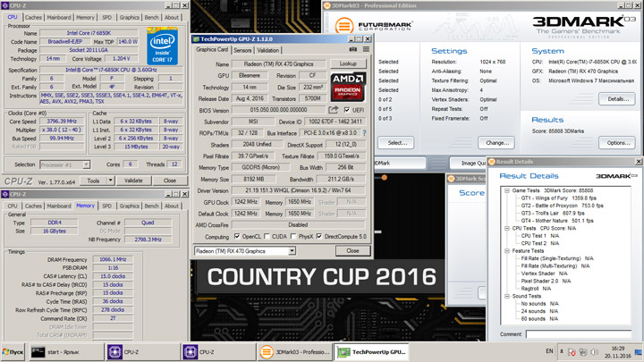The image size is (644, 362).
Task: Toggle the OpenCL checkbox
Action: [x=237, y=236]
